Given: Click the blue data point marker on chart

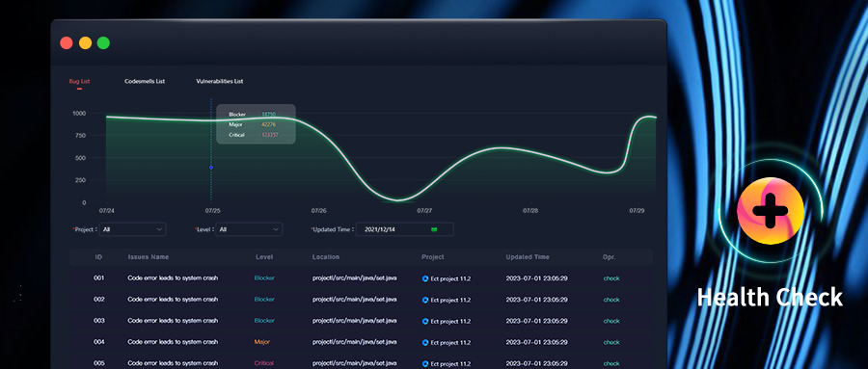Looking at the screenshot, I should 211,167.
